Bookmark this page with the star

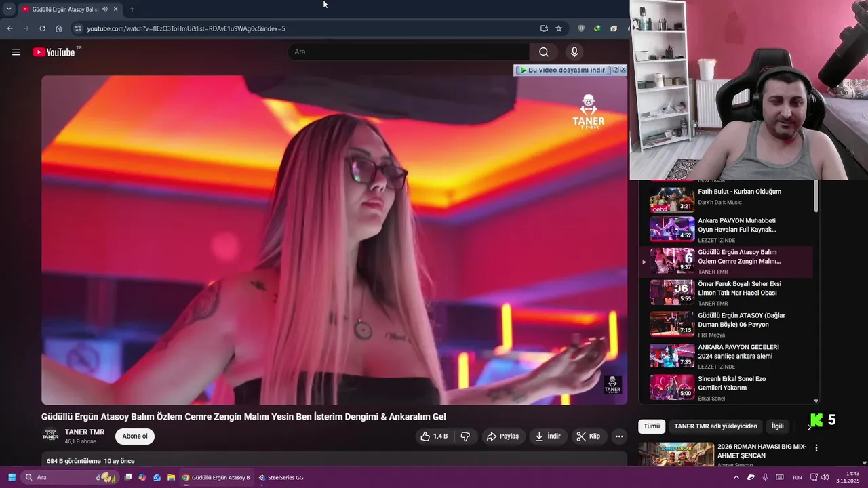tap(559, 28)
